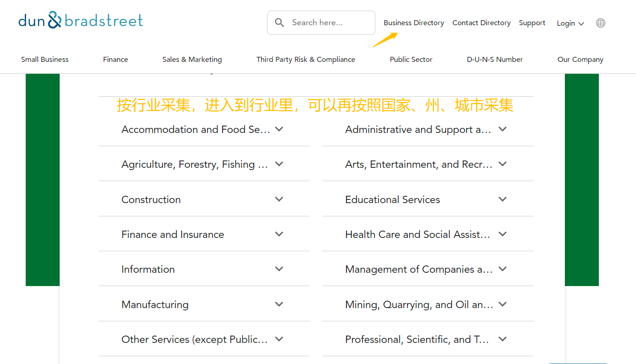This screenshot has height=364, width=636.
Task: Expand the Information industry chevron
Action: click(x=279, y=269)
